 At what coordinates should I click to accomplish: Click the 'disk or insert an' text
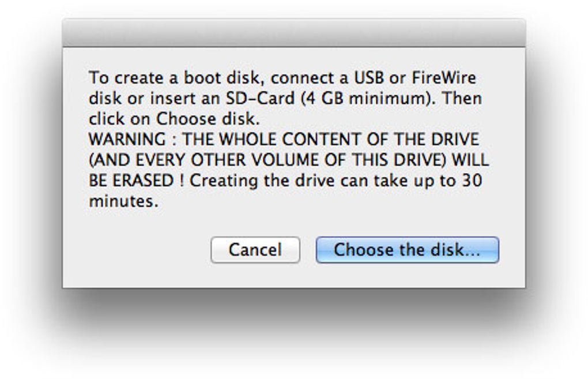[x=149, y=99]
